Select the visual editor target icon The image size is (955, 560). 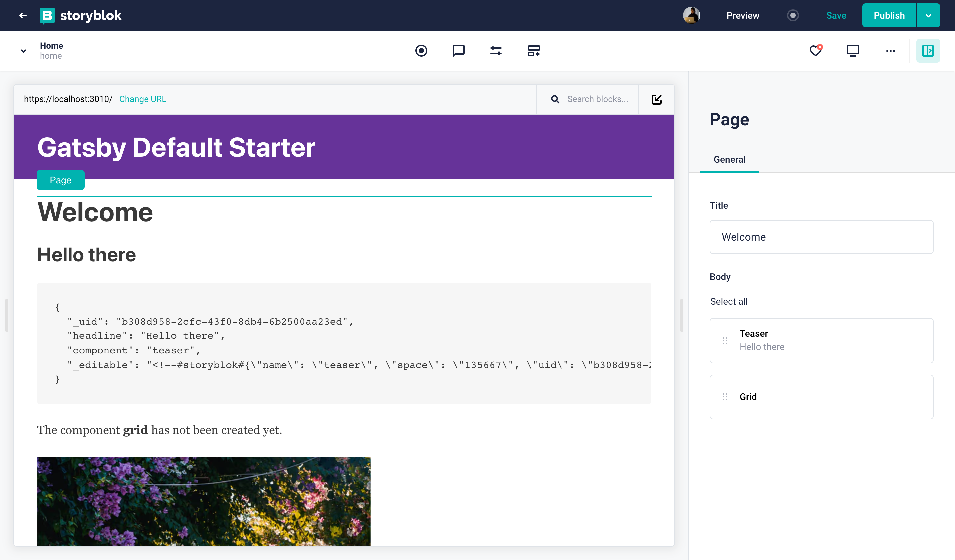(x=421, y=50)
